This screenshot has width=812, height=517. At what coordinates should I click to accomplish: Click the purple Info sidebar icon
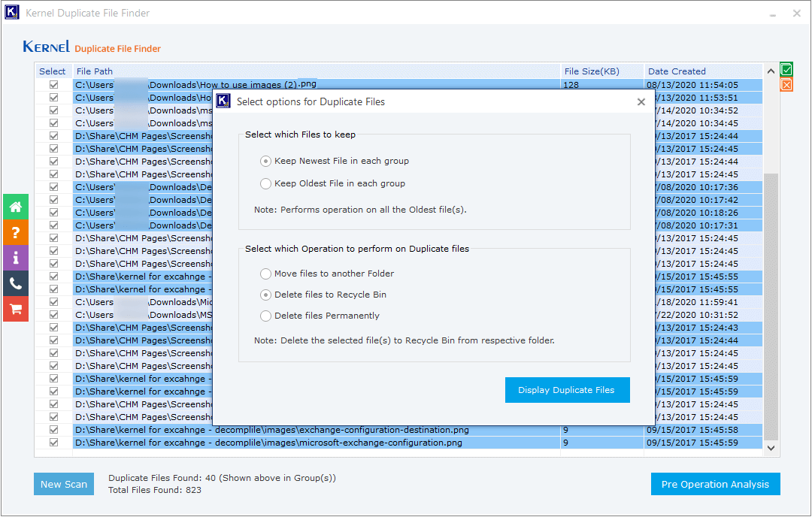click(x=16, y=258)
